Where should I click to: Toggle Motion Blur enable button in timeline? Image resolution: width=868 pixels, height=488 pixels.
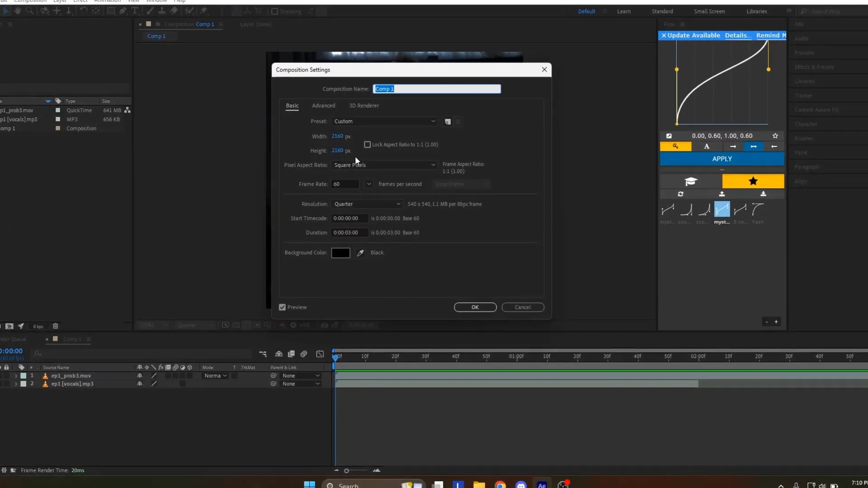coord(304,354)
